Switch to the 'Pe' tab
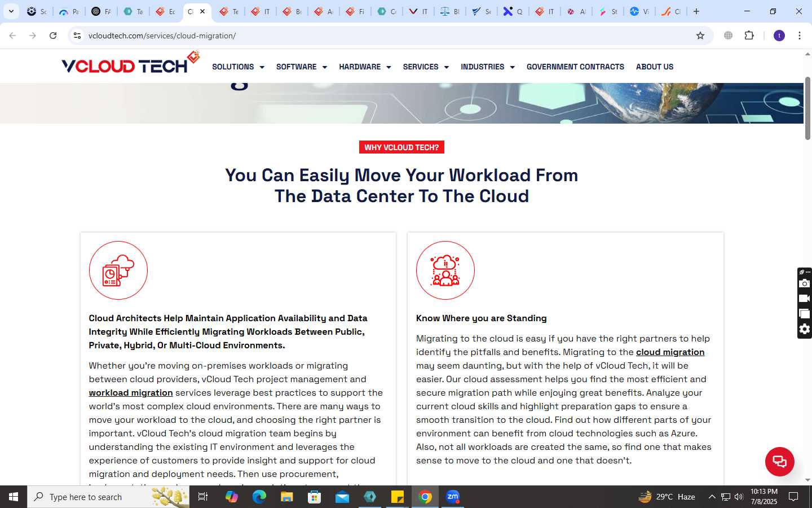 [69, 11]
